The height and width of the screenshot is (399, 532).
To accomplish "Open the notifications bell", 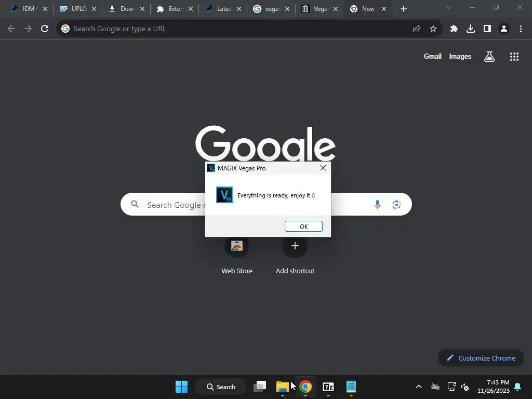I will click(517, 387).
